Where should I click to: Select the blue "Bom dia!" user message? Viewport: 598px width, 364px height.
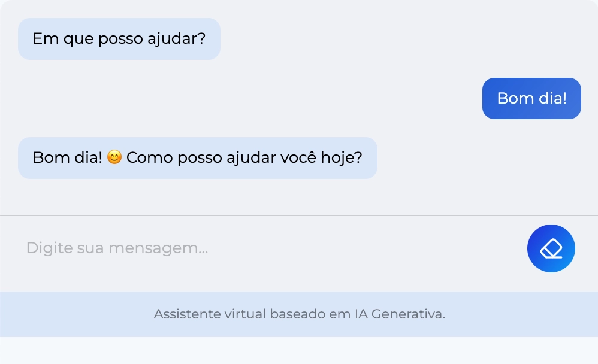pyautogui.click(x=531, y=98)
